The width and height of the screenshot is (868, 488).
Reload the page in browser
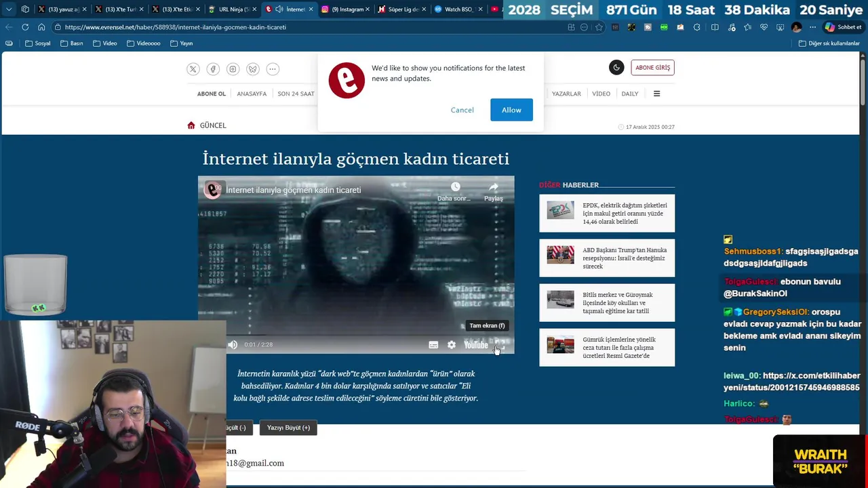pos(25,27)
